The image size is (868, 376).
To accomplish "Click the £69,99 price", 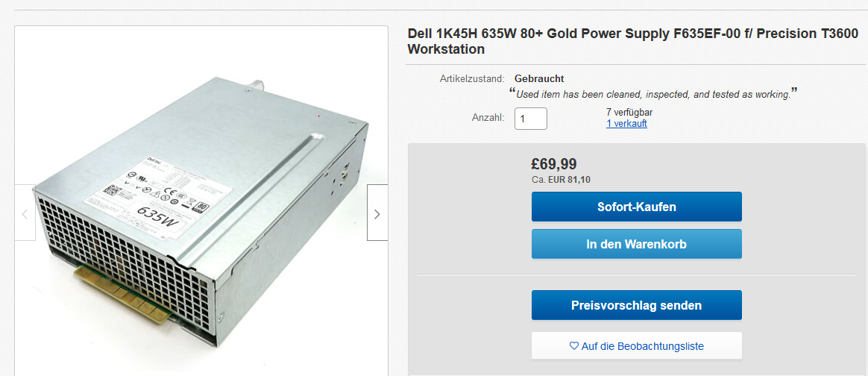I will coord(553,164).
